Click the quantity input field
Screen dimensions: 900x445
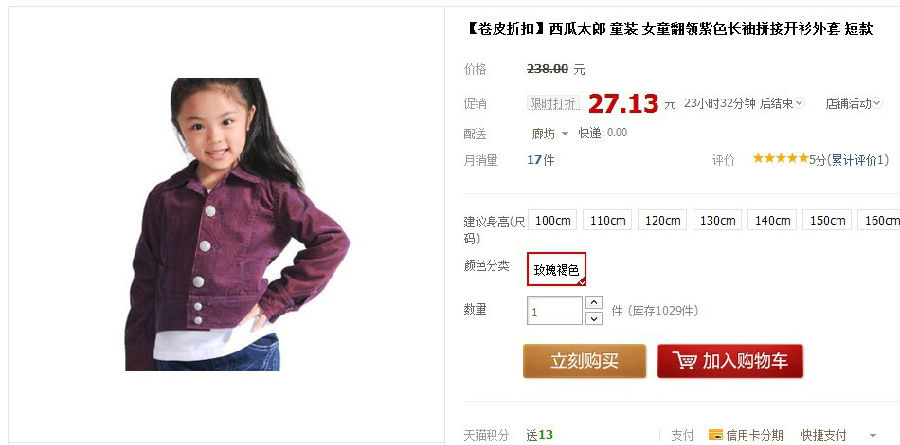554,311
